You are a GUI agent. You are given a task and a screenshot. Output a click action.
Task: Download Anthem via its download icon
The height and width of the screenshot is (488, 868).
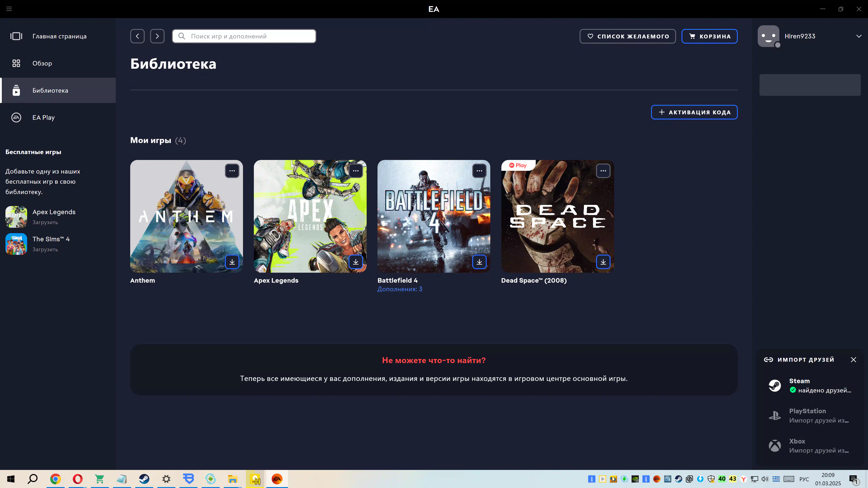(x=232, y=262)
